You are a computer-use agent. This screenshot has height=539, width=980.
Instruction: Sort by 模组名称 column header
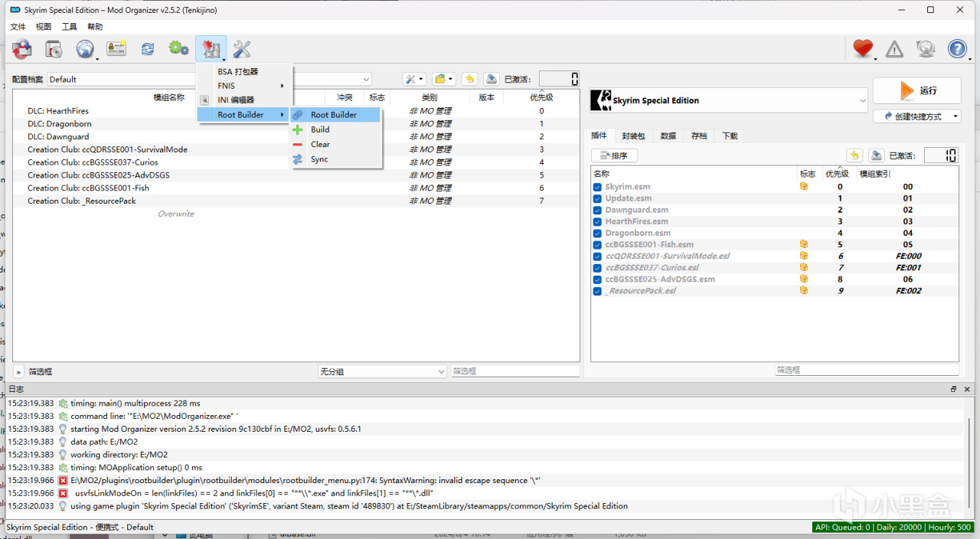tap(168, 97)
